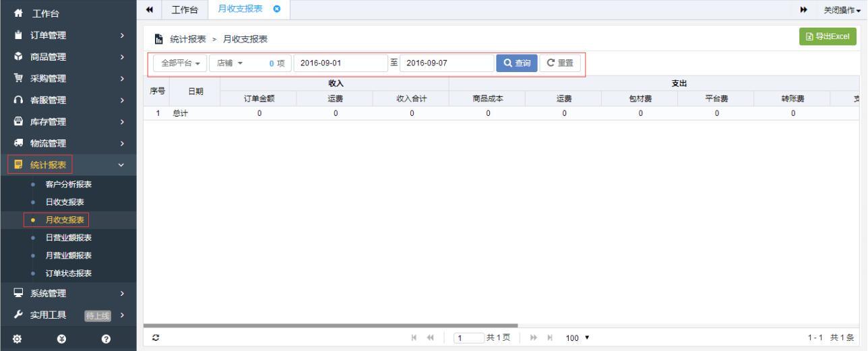
Task: Click the page number input box
Action: (468, 337)
